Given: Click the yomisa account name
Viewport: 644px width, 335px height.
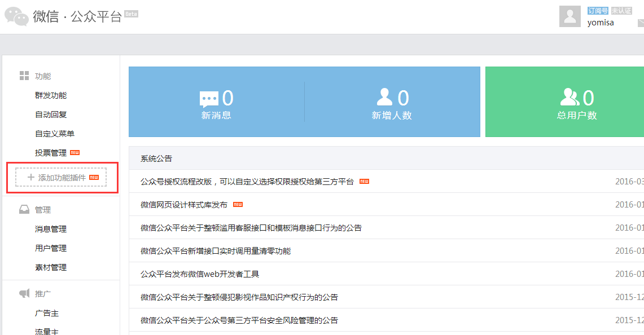Looking at the screenshot, I should pos(601,23).
